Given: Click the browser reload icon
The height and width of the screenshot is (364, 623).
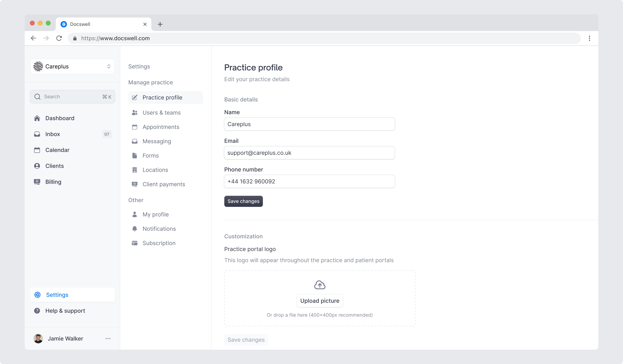Looking at the screenshot, I should click(x=59, y=38).
